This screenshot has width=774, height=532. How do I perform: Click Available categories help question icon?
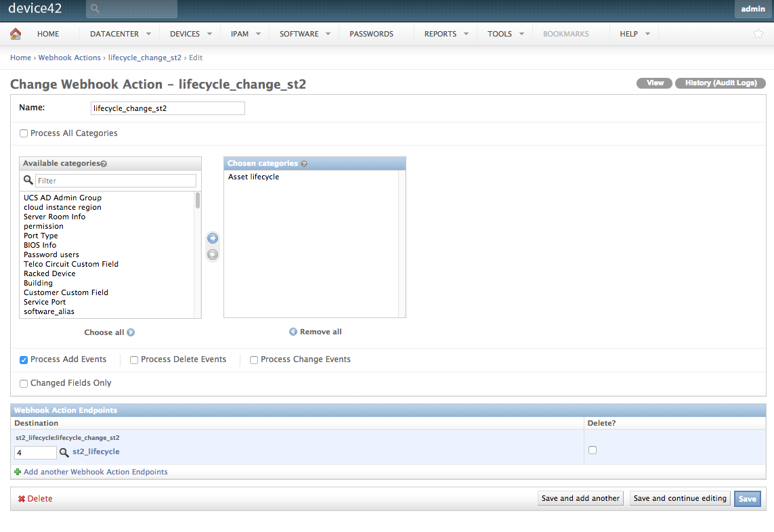click(x=104, y=164)
